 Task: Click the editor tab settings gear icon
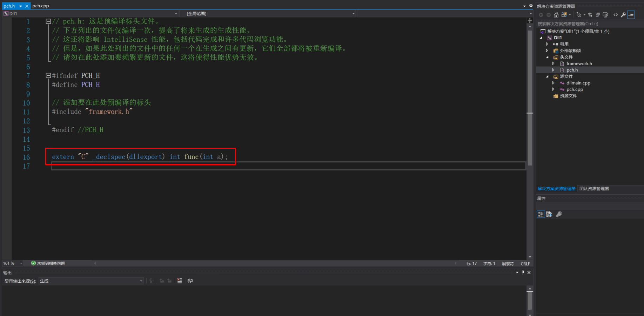(531, 6)
